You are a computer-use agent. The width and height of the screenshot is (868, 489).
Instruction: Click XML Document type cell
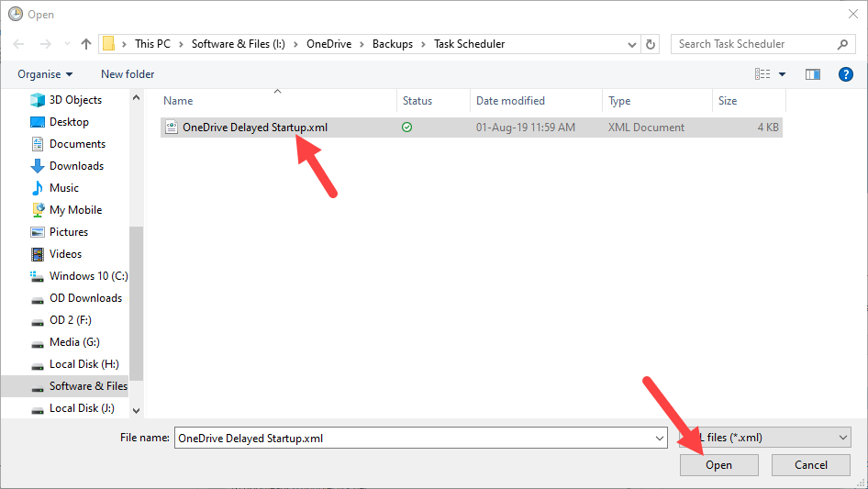coord(646,128)
